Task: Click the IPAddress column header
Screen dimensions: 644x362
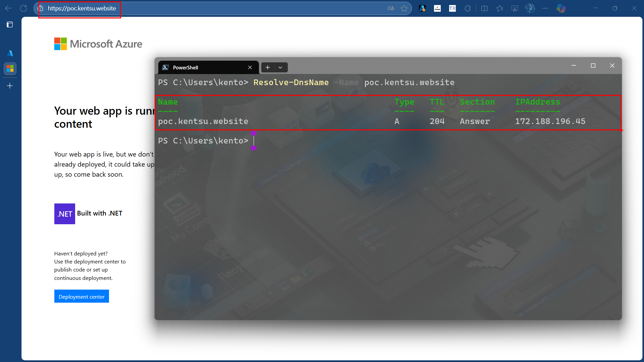Action: [538, 102]
